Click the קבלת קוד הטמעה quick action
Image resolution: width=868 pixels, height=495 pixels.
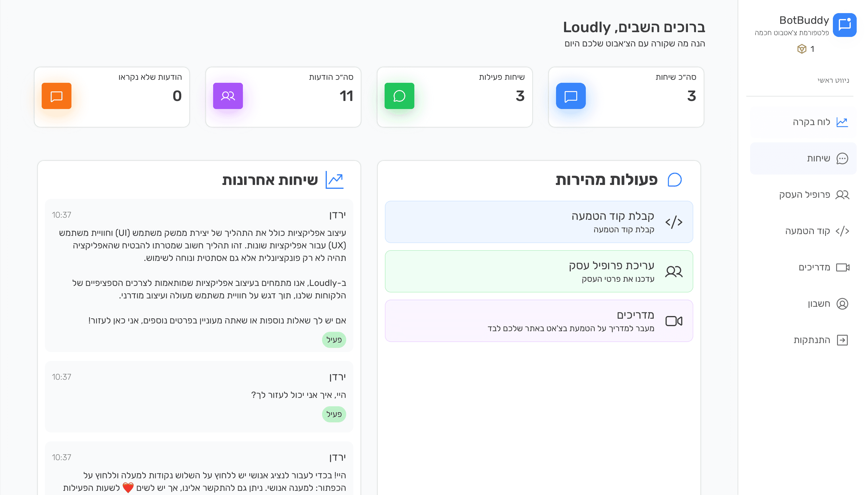539,222
